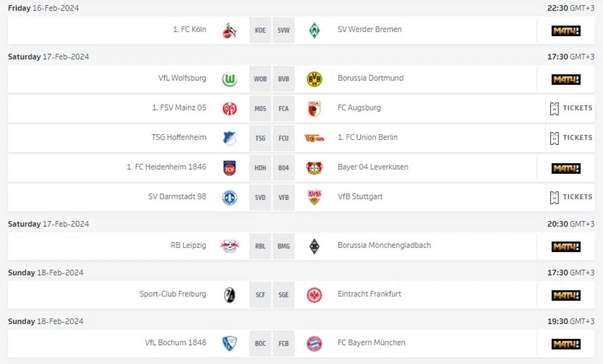Click Match TV broadcaster logo for Bochum game

coord(566,344)
